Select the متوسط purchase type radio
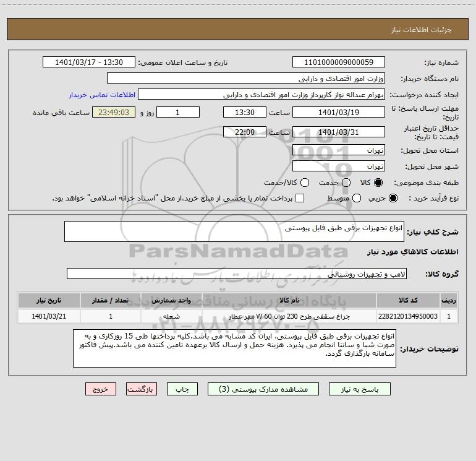 tap(357, 198)
